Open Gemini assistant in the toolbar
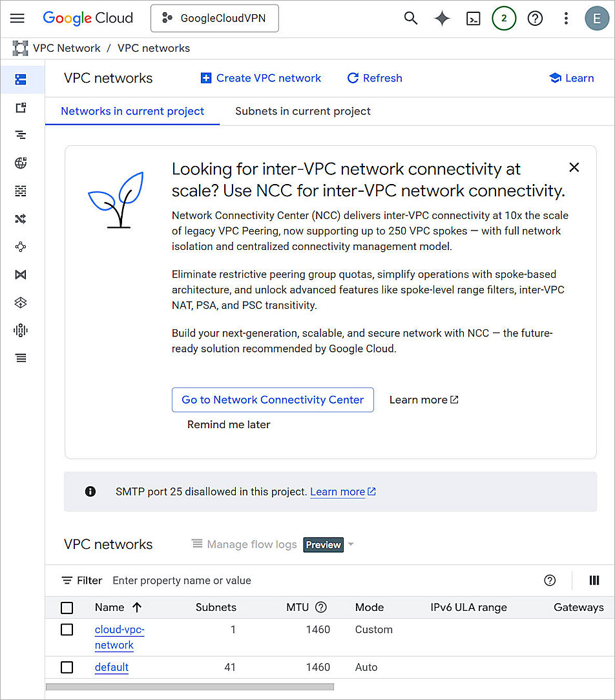615x700 pixels. (442, 18)
